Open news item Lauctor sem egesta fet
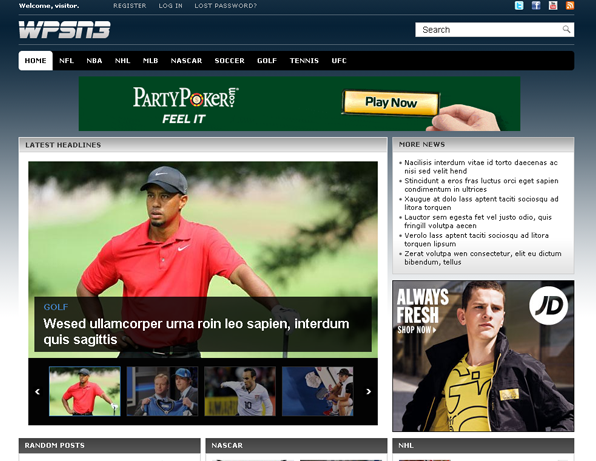Screen dimensions: 596x461 [478, 222]
